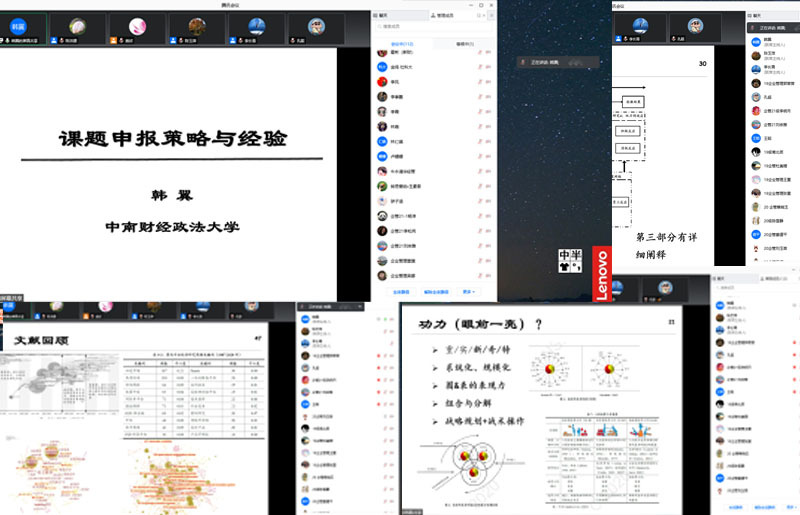The width and height of the screenshot is (800, 515).
Task: Toggle mic icon of first listed member in 会议中
Action: [481, 52]
